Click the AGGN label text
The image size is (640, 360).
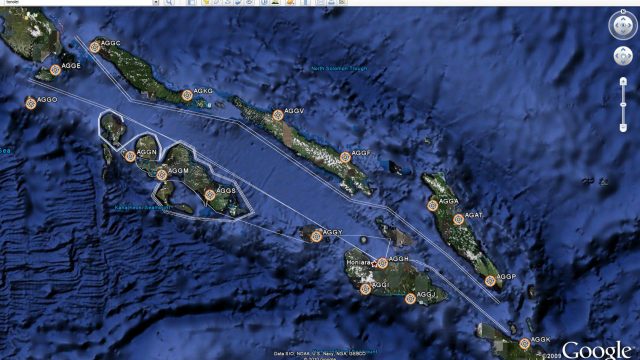(147, 152)
